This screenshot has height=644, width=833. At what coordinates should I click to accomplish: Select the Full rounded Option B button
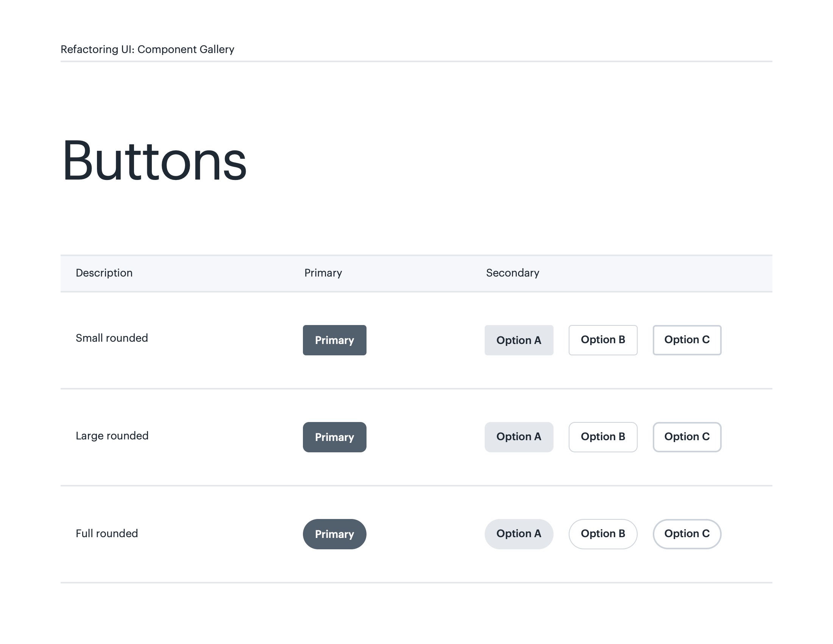pos(603,534)
